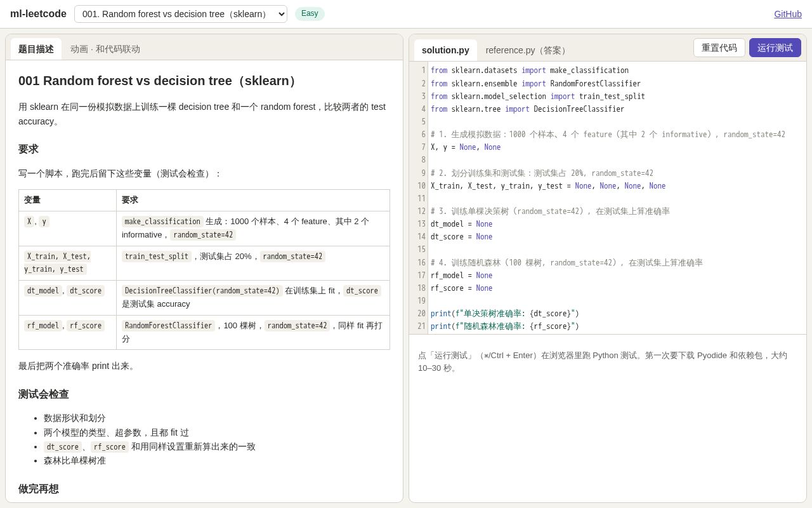Click the bullet '森林比单棵树准'

click(x=75, y=460)
